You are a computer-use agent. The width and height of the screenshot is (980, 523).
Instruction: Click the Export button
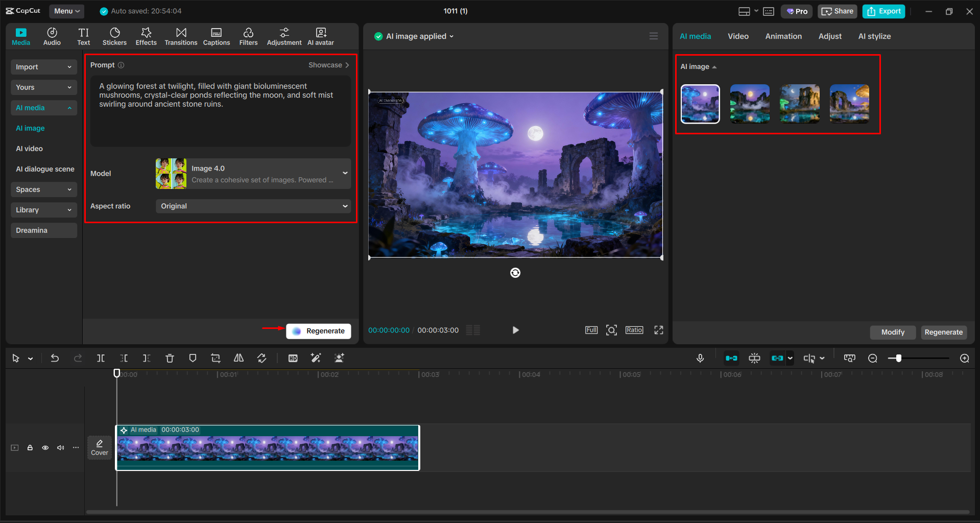[883, 11]
